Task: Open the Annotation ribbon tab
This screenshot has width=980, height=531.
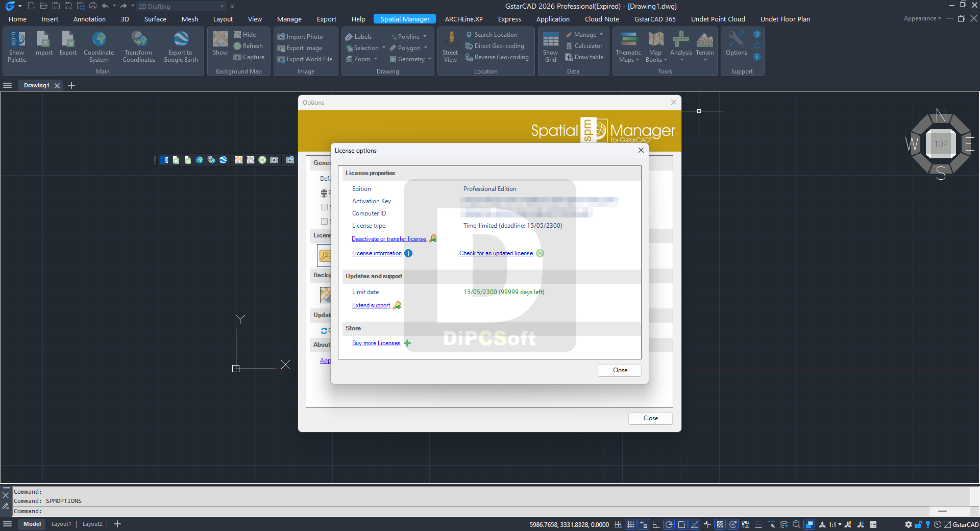Action: (90, 19)
